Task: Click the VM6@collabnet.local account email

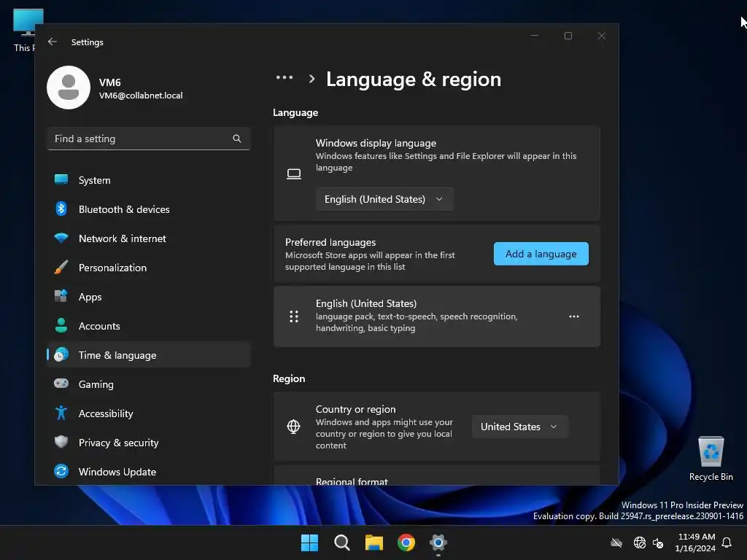Action: (x=141, y=96)
